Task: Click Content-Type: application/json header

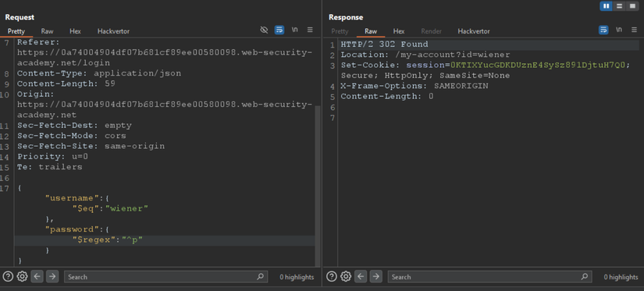Action: point(99,74)
